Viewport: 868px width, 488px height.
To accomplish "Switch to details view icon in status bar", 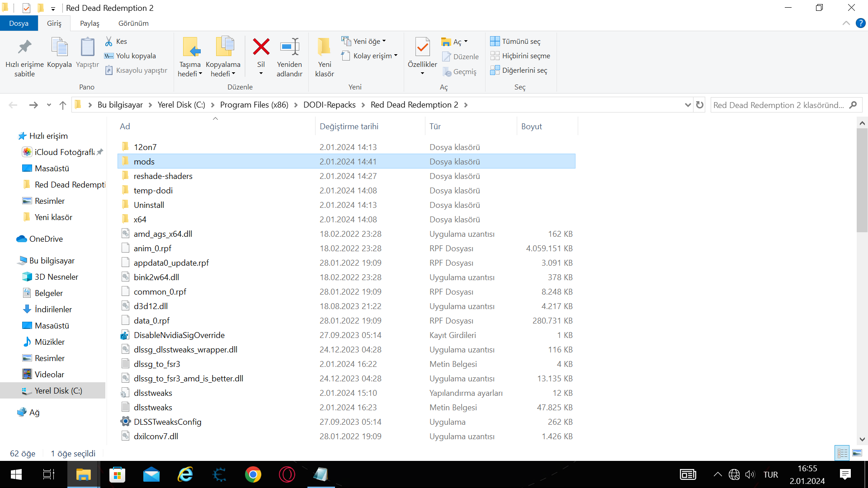I will coord(842,453).
